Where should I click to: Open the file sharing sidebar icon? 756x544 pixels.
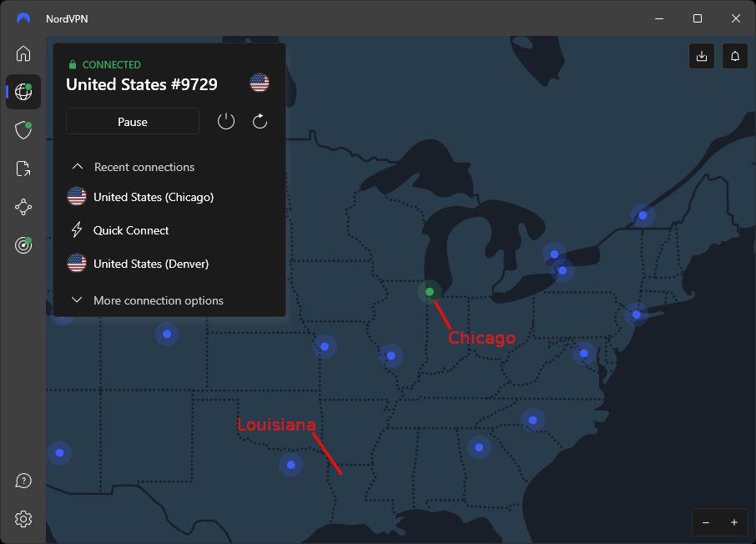[x=23, y=169]
